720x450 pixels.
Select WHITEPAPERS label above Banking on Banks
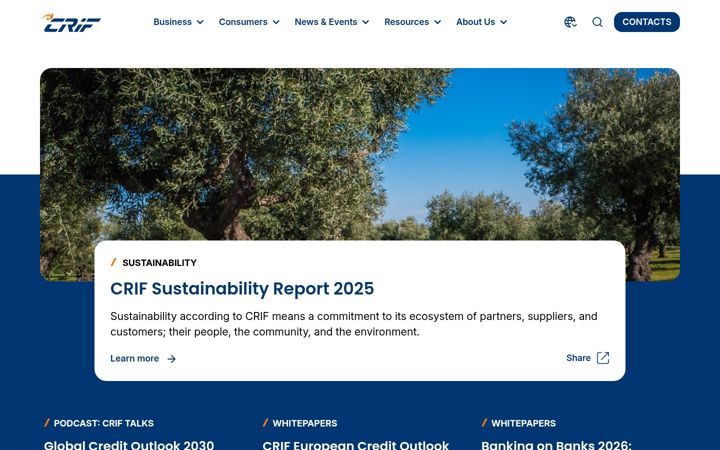523,423
